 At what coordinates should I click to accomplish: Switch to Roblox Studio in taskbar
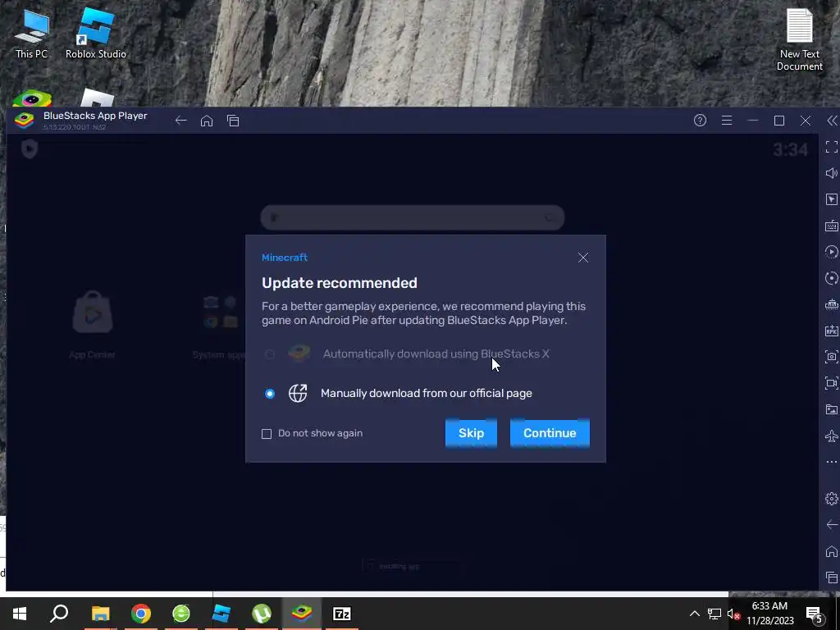(221, 614)
